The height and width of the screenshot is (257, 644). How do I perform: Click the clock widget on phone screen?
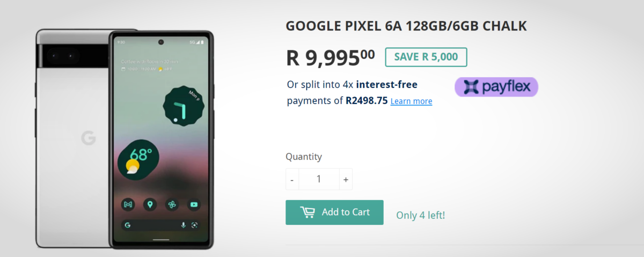182,106
